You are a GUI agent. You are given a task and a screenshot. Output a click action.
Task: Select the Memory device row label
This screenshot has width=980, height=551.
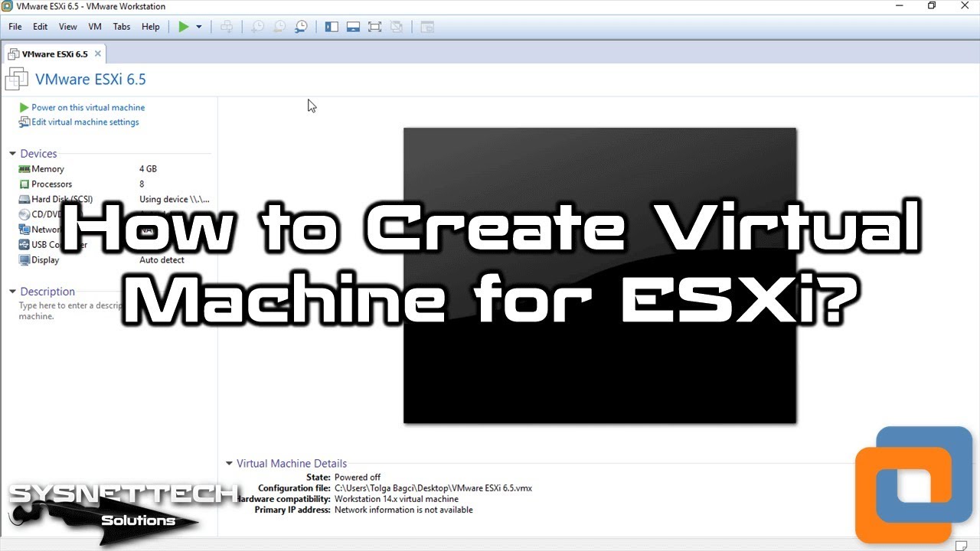click(47, 169)
